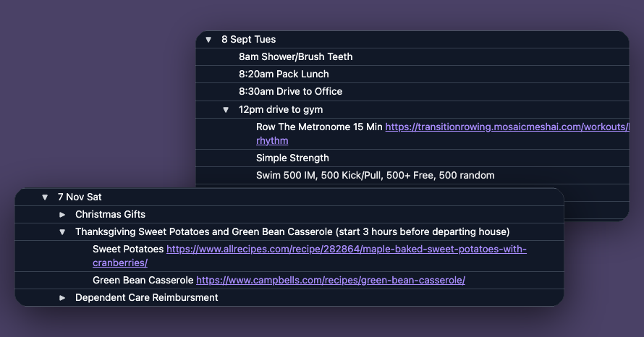Image resolution: width=644 pixels, height=337 pixels.
Task: Expand the Dependent Care Reimbursment item
Action: [62, 298]
